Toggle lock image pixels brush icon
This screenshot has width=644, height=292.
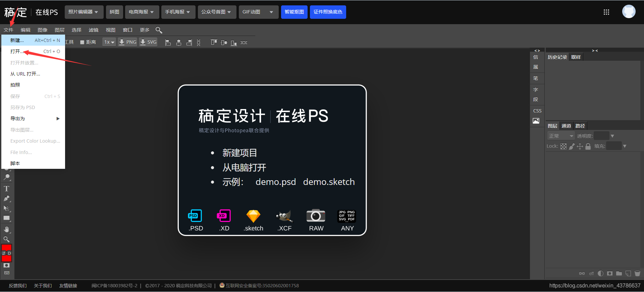coord(572,146)
